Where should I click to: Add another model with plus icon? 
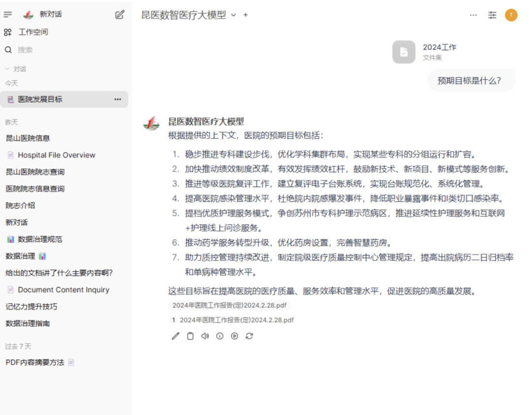pyautogui.click(x=245, y=15)
